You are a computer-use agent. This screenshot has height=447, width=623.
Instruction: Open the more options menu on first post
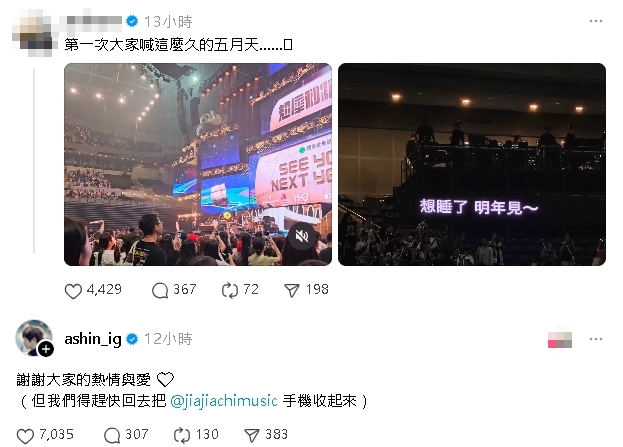[596, 21]
